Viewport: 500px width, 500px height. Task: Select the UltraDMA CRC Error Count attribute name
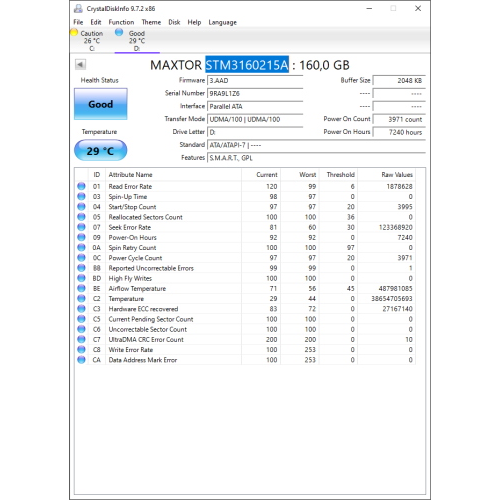coord(146,340)
